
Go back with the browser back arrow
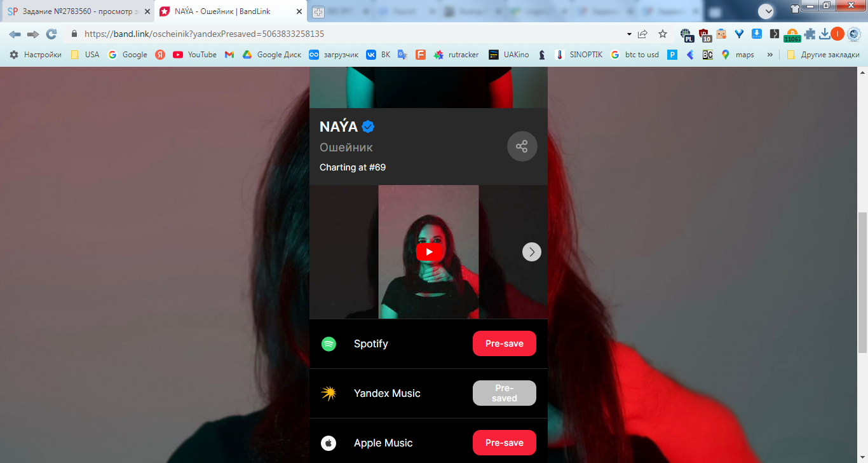pos(15,34)
